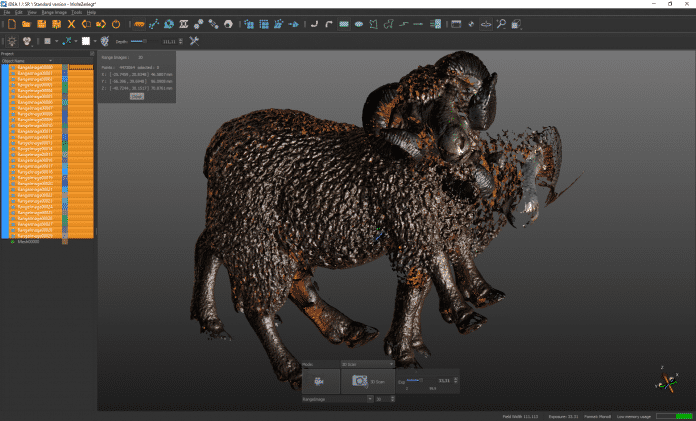
Task: Click the orange Redo arrow icon
Action: [x=101, y=23]
